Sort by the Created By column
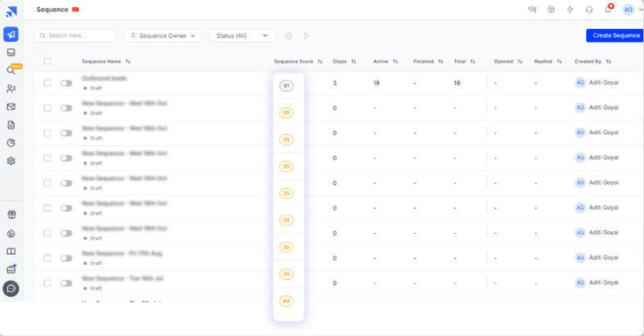This screenshot has height=336, width=644. (609, 62)
